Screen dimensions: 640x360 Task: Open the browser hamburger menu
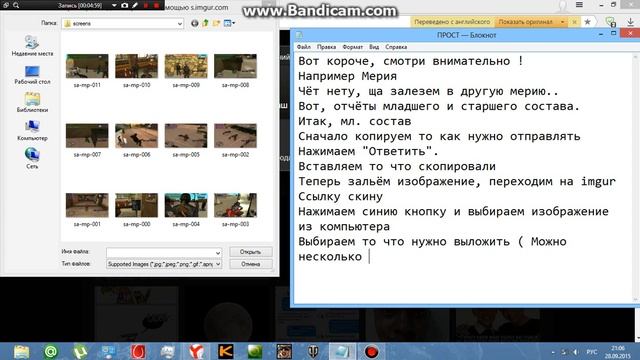tap(579, 5)
